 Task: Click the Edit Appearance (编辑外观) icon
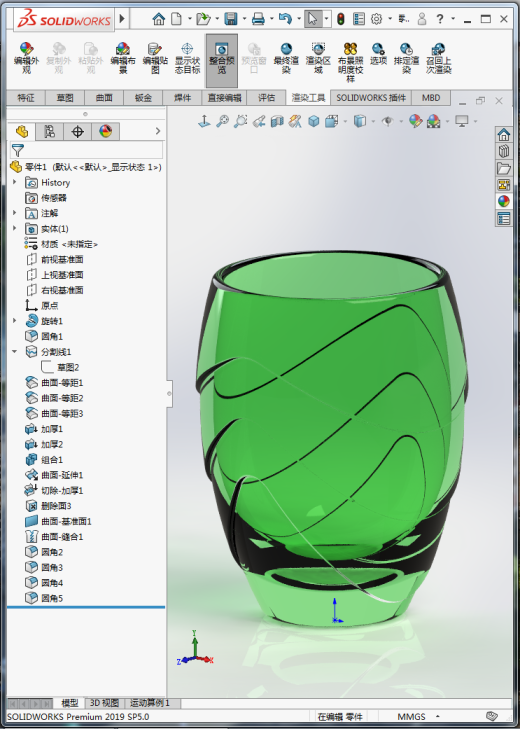click(26, 59)
